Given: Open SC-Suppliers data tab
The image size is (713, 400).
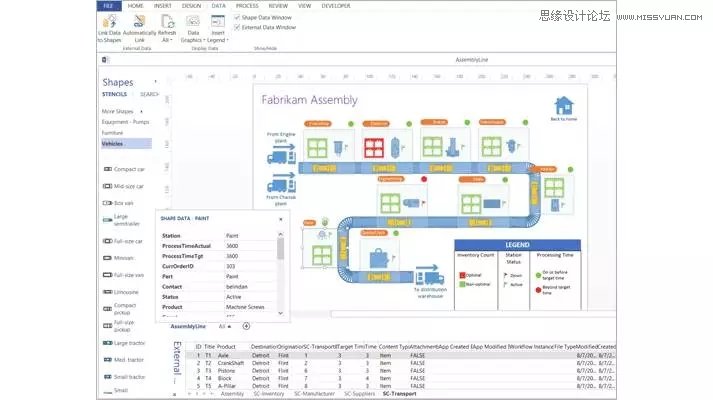Looking at the screenshot, I should (359, 394).
